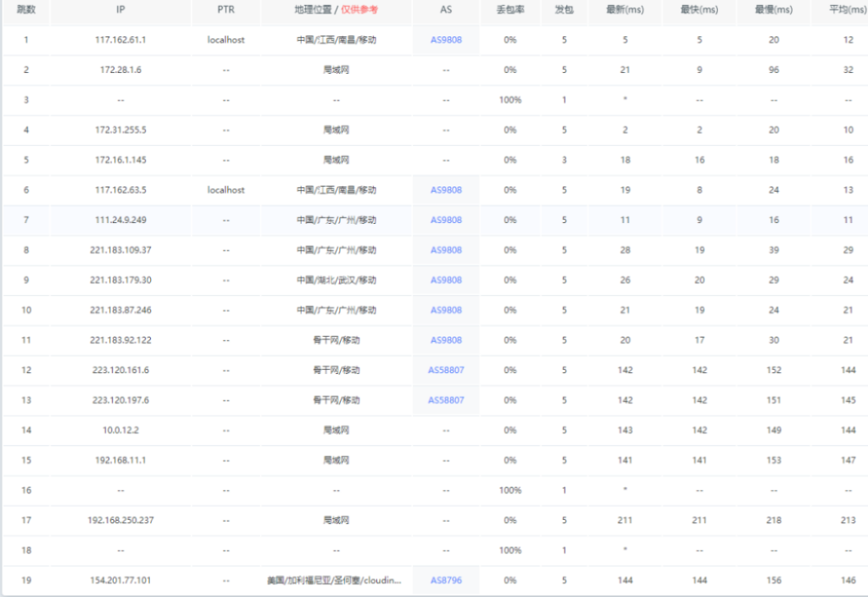Click 100% packet loss in hop 18
Viewport: 868px width, 597px height.
click(509, 550)
